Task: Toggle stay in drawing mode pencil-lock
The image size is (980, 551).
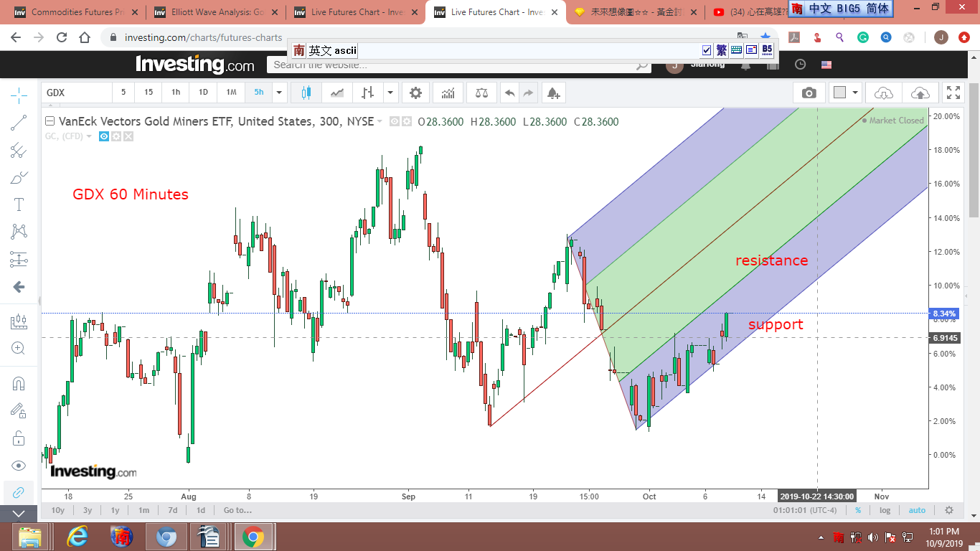Action: point(19,411)
